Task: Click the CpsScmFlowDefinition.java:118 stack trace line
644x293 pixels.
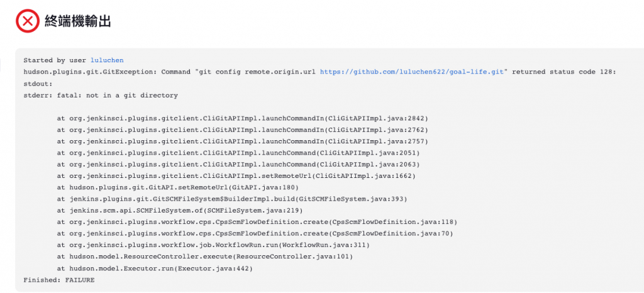Action: (x=257, y=222)
